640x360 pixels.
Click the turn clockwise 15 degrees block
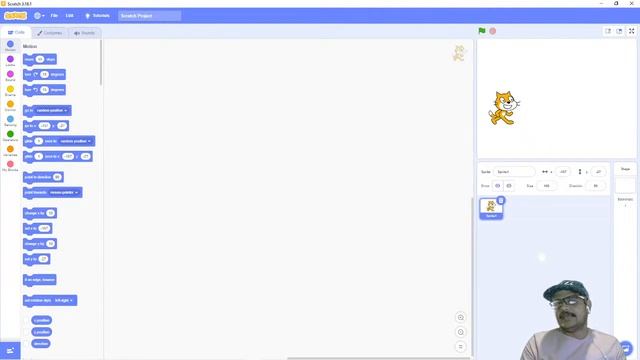[x=44, y=75]
